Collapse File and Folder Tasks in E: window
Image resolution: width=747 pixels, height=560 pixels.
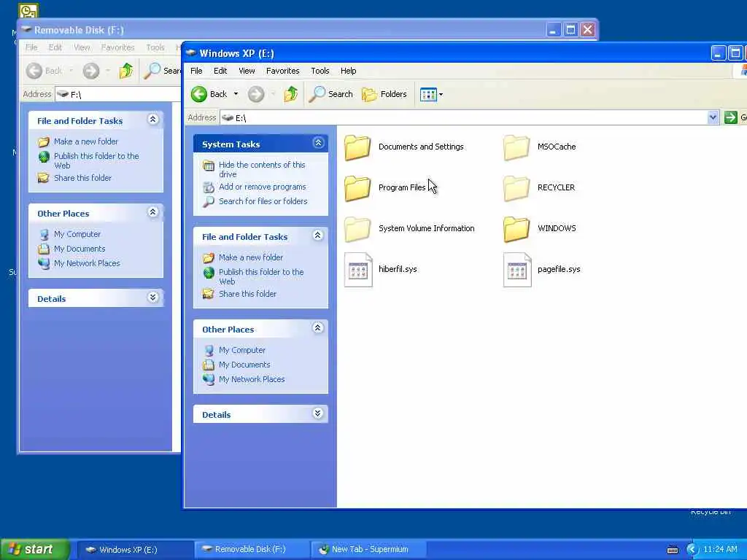click(318, 236)
